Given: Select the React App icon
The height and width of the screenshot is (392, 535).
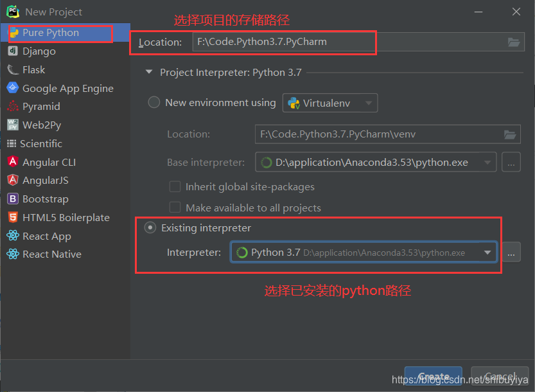Looking at the screenshot, I should (x=13, y=236).
